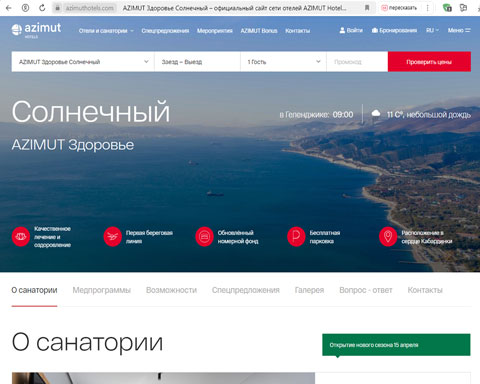Click the address bar URL azimuthotels.com

click(x=89, y=8)
